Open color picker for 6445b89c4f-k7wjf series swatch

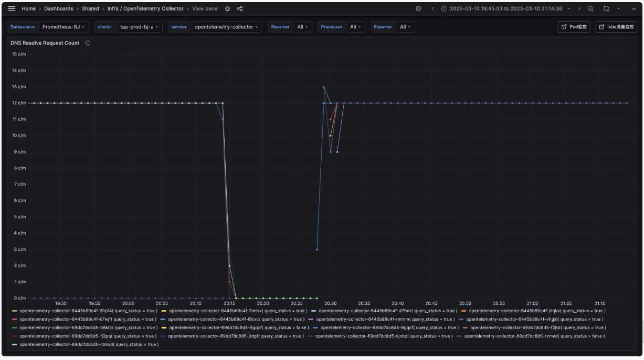point(14,320)
